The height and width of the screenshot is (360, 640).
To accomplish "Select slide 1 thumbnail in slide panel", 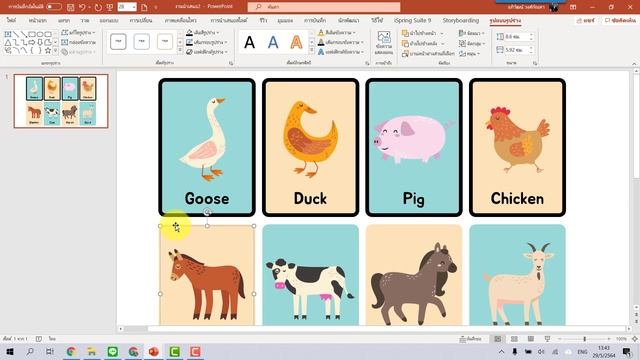I will click(61, 101).
